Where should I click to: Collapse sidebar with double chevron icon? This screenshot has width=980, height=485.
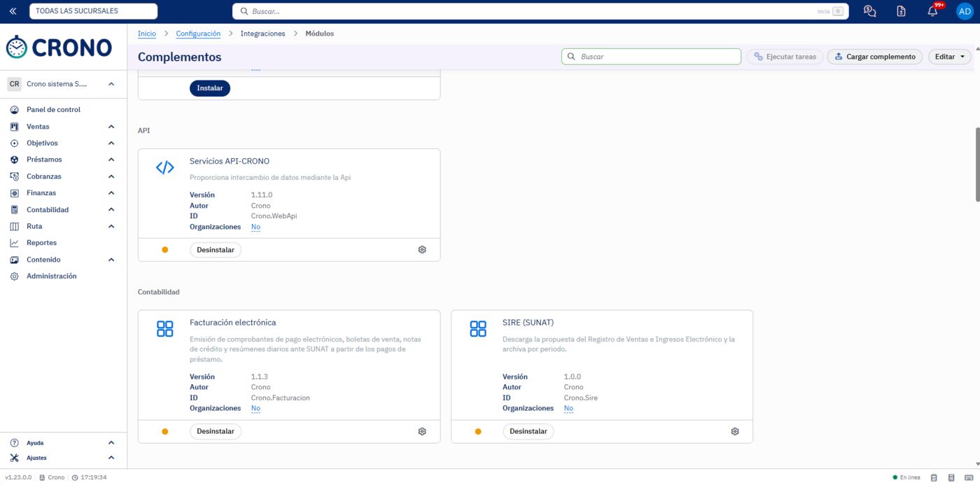point(13,11)
